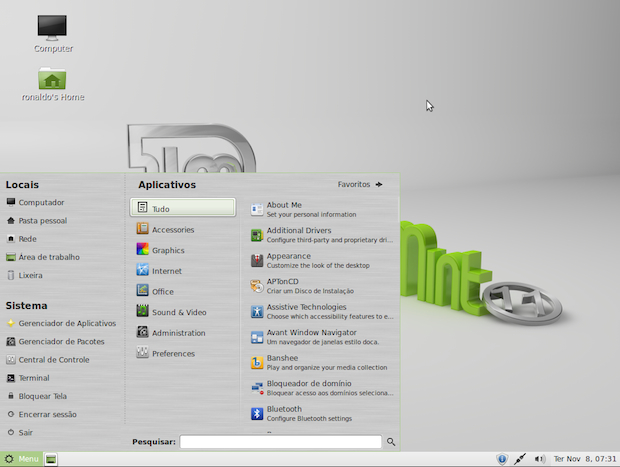Open the Computer desktop icon
Image resolution: width=620 pixels, height=467 pixels.
pyautogui.click(x=52, y=28)
